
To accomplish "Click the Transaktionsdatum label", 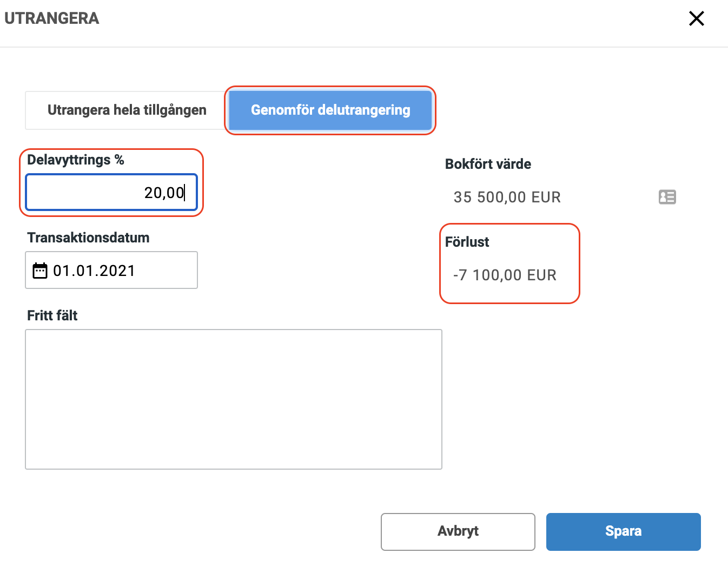I will (88, 238).
